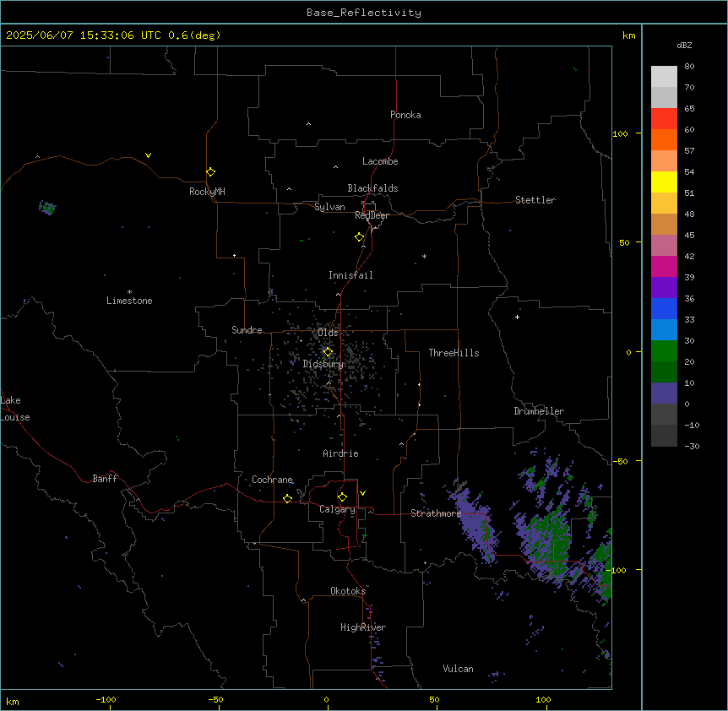Select the Innisfail label
This screenshot has width=728, height=711.
(350, 275)
